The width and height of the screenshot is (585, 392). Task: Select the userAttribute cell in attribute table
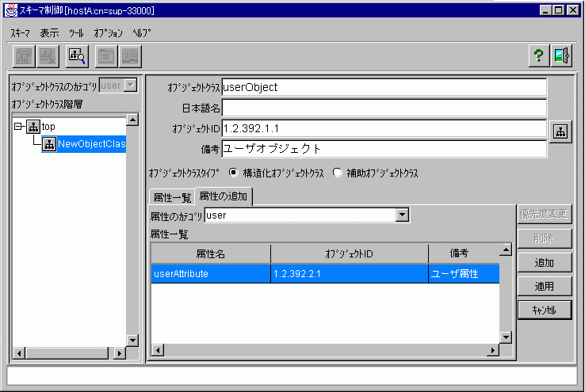click(x=211, y=274)
